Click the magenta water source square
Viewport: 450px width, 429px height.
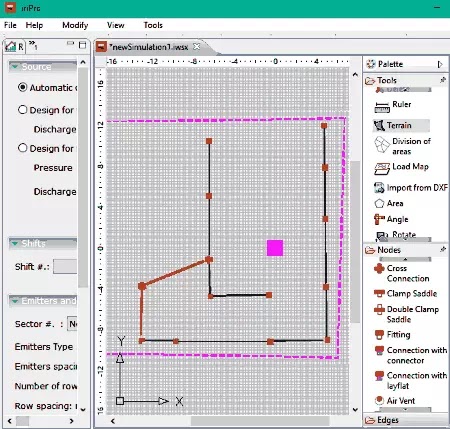click(x=275, y=248)
